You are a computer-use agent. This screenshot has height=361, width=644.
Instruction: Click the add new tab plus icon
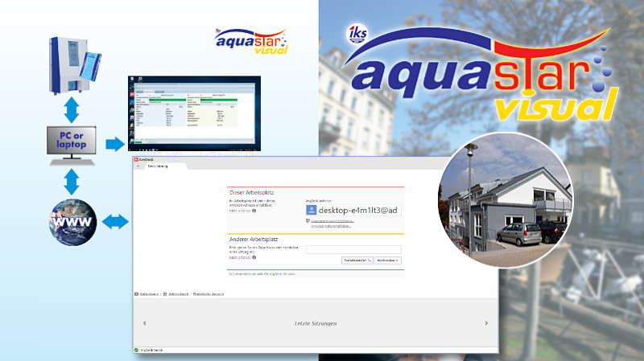136,166
